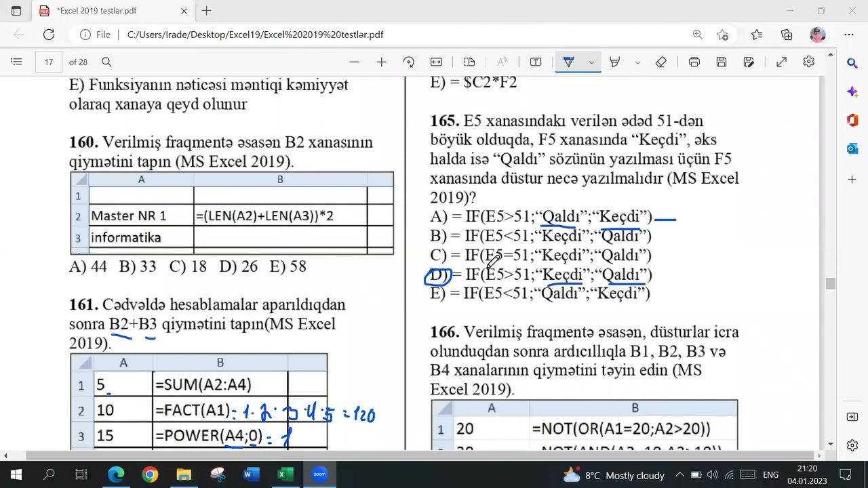Viewport: 868px width, 488px height.
Task: Click the Save as icon
Action: [749, 62]
